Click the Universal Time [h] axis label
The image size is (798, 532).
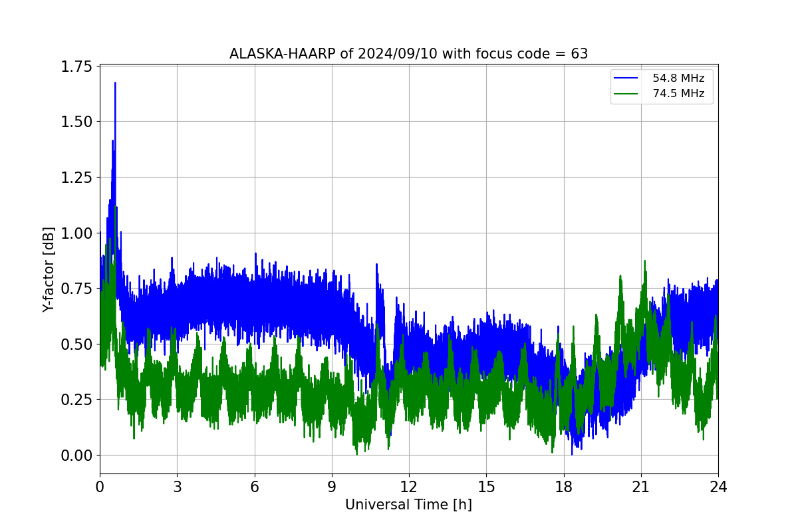pyautogui.click(x=408, y=505)
